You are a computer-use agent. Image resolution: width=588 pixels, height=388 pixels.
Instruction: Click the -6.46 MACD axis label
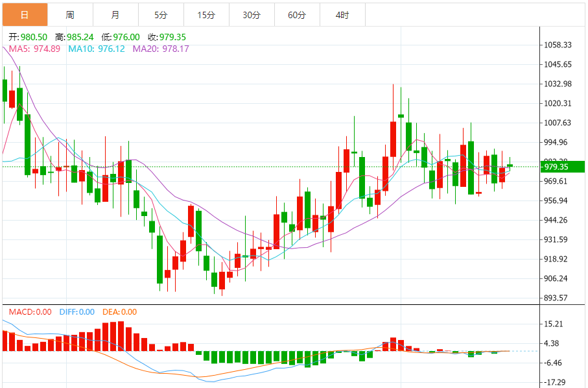[x=553, y=363]
